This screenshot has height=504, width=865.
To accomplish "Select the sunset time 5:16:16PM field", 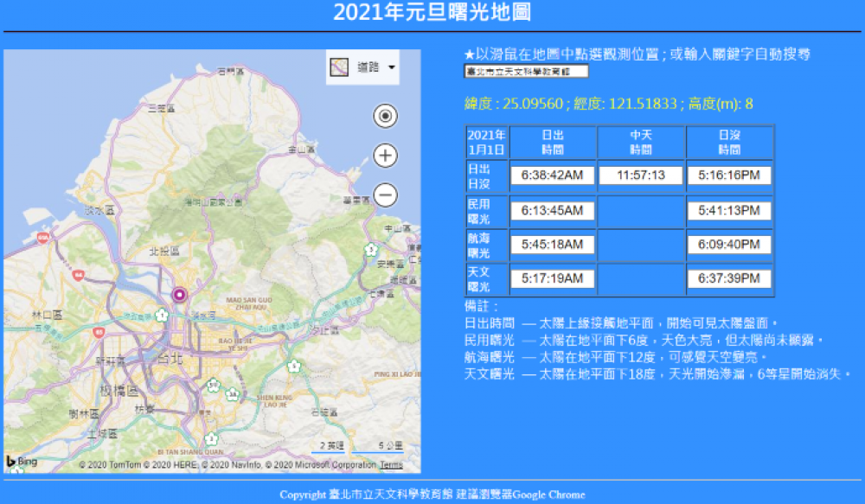I will [x=729, y=175].
